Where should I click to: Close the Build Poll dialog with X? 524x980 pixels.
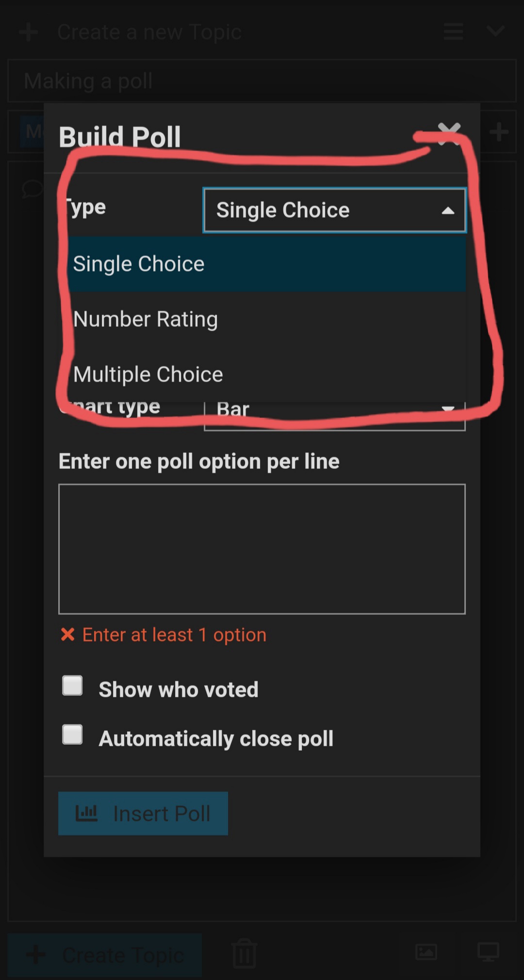click(x=449, y=134)
